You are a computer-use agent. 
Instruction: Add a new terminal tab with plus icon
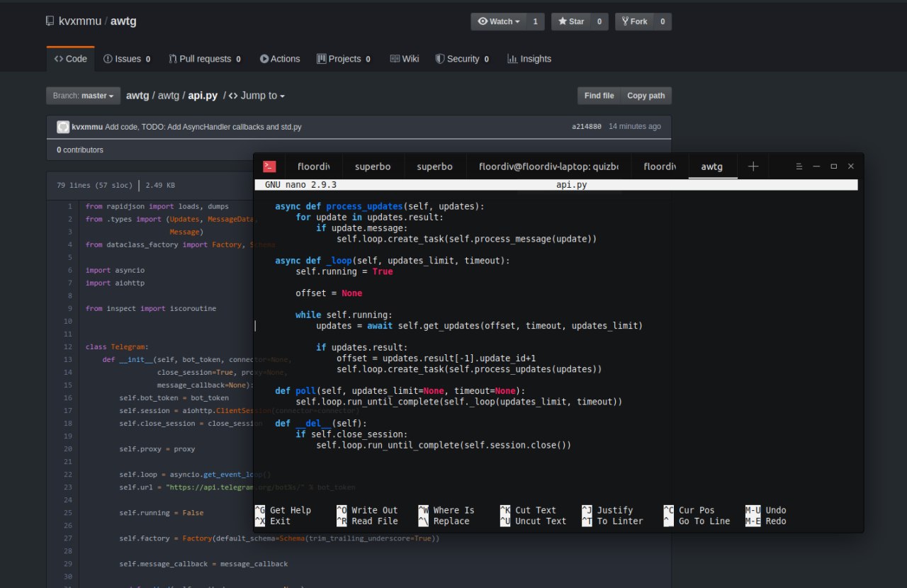[x=753, y=166]
